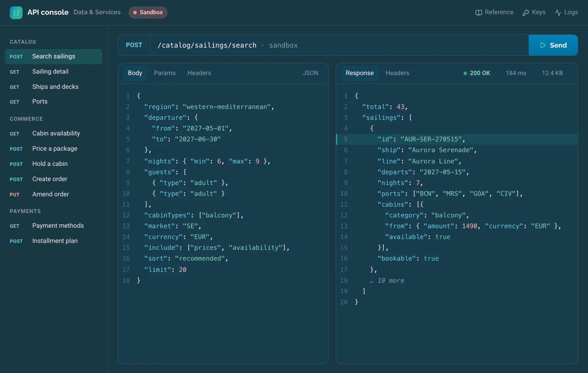Click the CATALOG section heading

[x=23, y=42]
